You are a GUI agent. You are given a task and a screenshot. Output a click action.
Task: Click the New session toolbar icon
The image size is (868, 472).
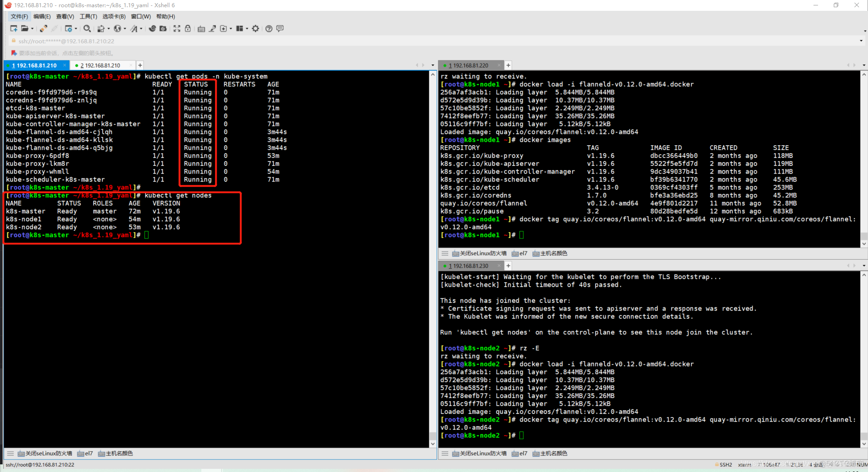pyautogui.click(x=14, y=28)
